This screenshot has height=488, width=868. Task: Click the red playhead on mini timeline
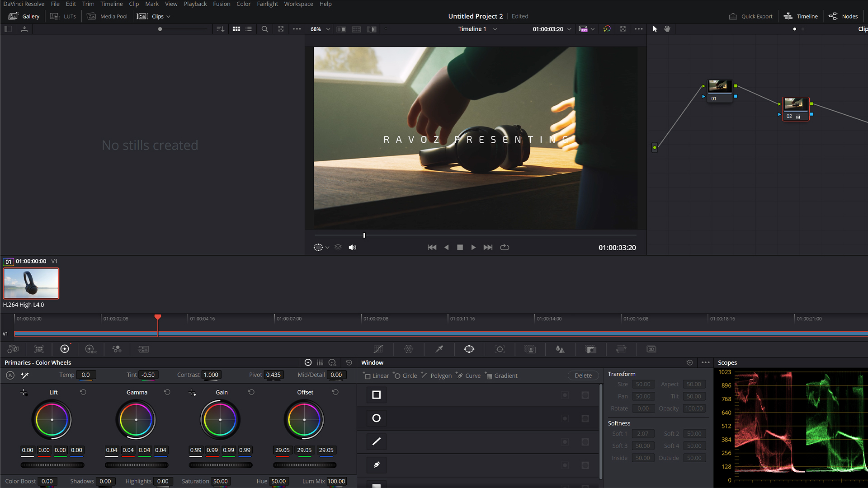pos(157,317)
